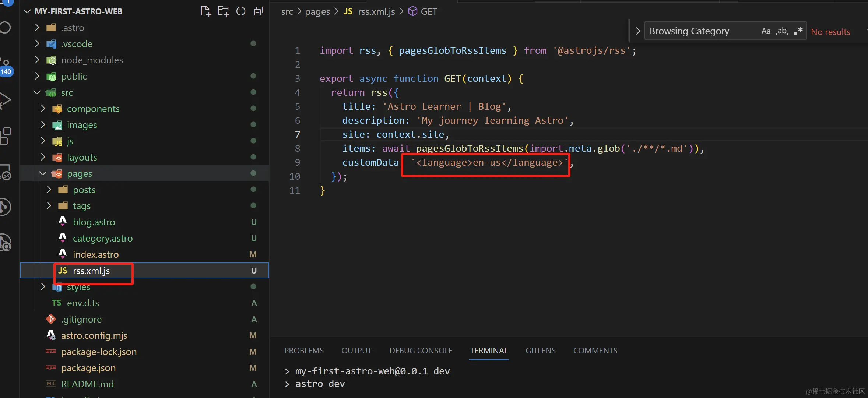Open the Run and Debug view
Viewport: 868px width, 398px height.
tap(5, 100)
